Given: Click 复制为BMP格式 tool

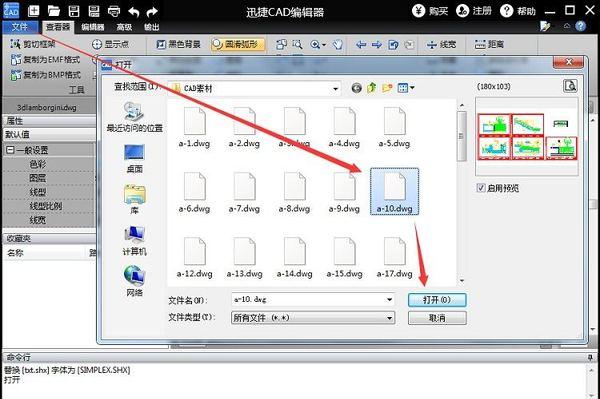Looking at the screenshot, I should tap(46, 75).
